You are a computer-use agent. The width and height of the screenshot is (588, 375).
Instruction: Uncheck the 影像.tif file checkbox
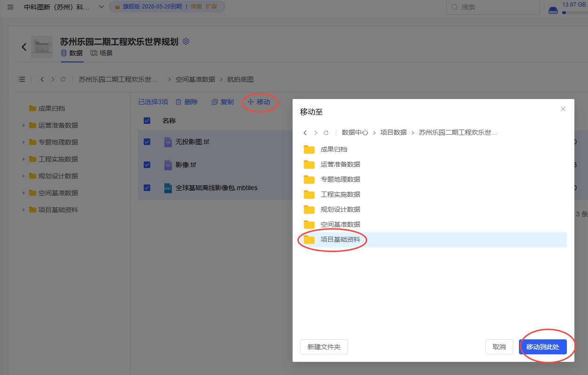pos(147,165)
